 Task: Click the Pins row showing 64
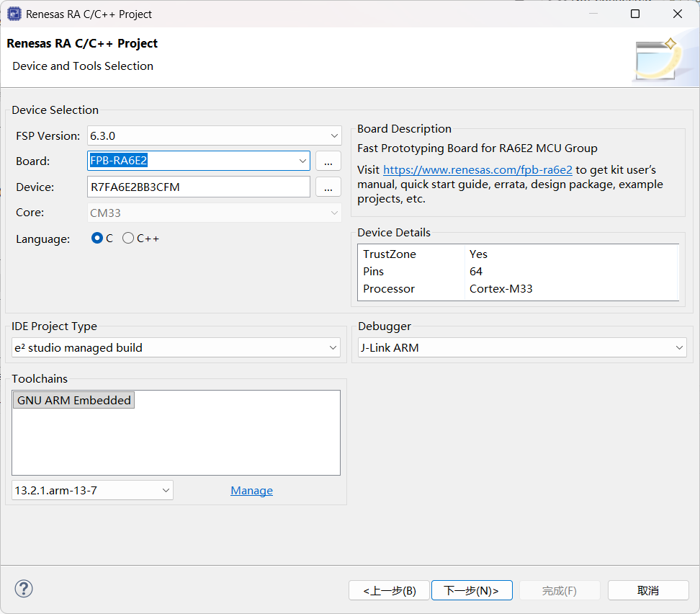pyautogui.click(x=518, y=271)
